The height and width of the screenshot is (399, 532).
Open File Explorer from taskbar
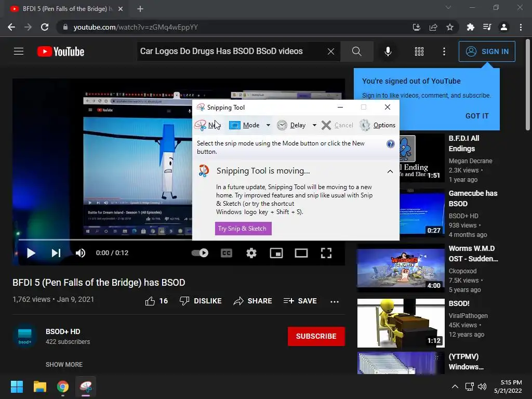coord(39,387)
